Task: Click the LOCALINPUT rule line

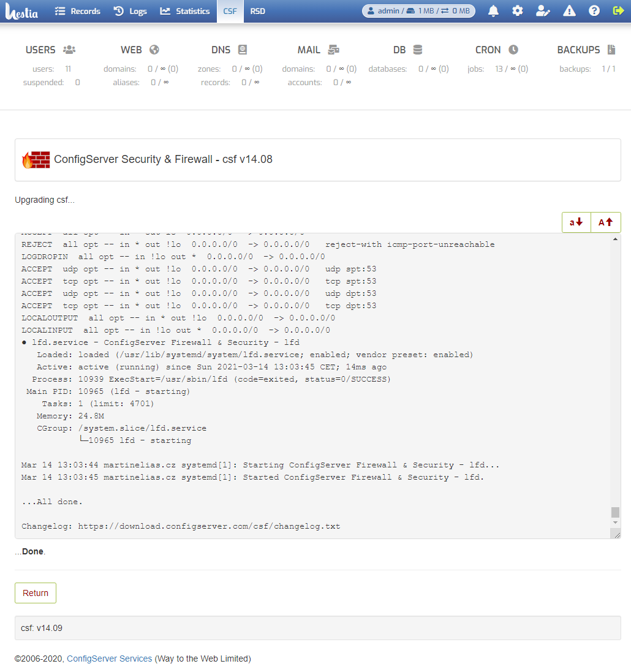Action: [x=176, y=330]
